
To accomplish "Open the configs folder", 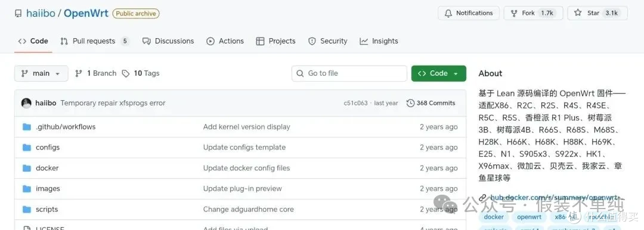I will [x=48, y=147].
